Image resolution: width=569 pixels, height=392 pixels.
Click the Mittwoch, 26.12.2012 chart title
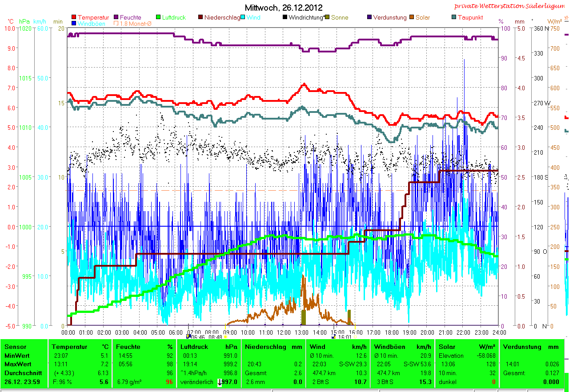[284, 8]
